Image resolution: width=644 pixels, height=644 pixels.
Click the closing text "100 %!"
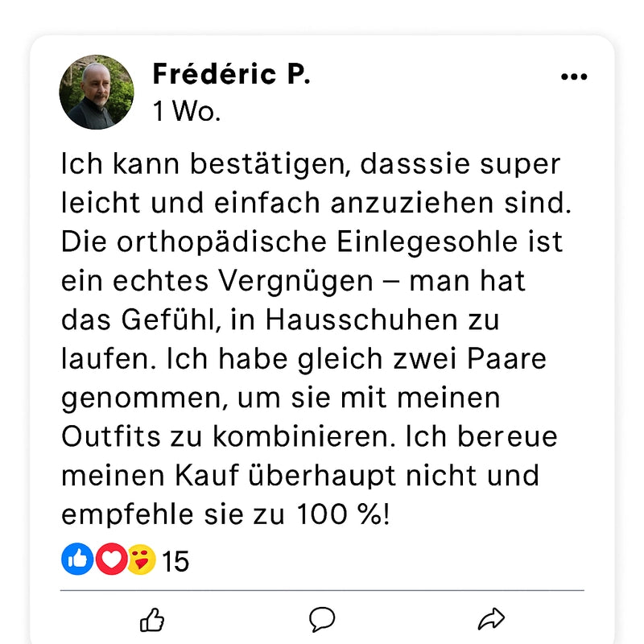point(343,514)
